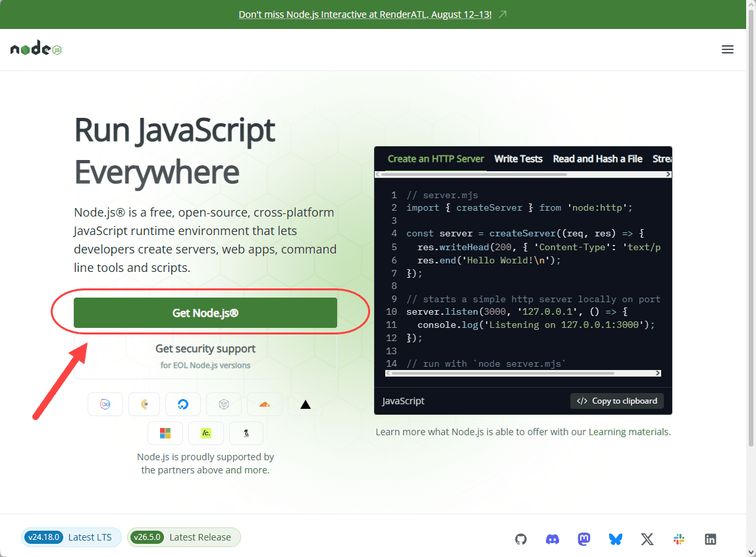Click the arrow icon beside the banner announcement
The width and height of the screenshot is (756, 557).
pos(502,14)
